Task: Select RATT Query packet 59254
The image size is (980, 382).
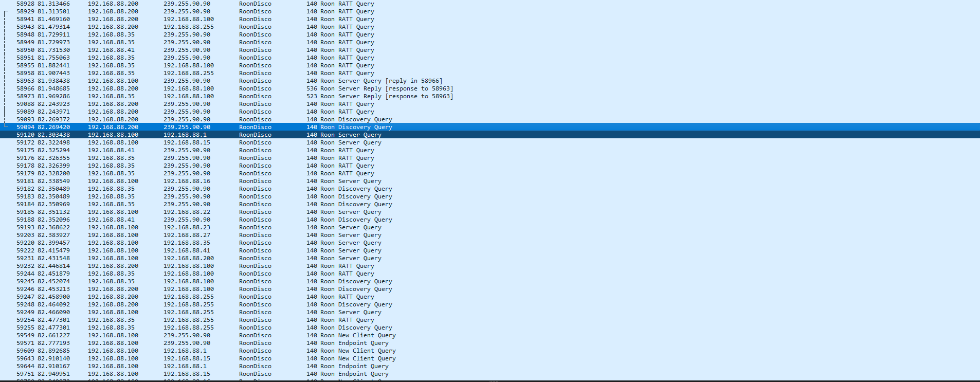Action: coord(490,320)
